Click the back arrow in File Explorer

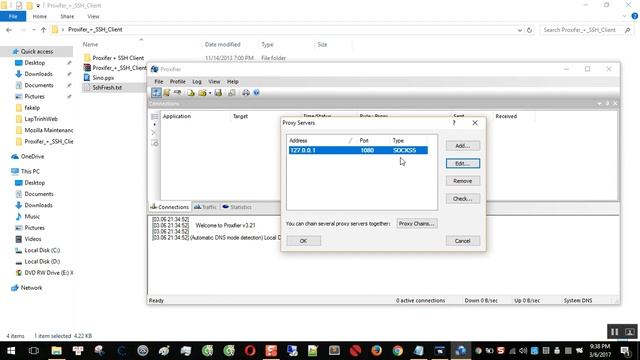(9, 30)
